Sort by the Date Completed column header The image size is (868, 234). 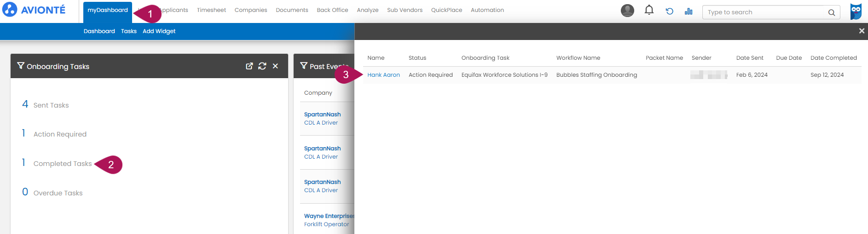pos(833,58)
